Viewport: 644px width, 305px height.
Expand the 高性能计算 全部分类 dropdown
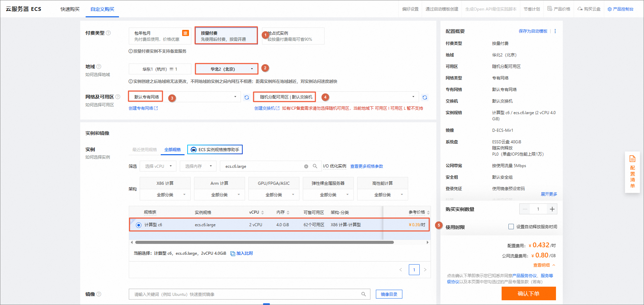point(383,195)
